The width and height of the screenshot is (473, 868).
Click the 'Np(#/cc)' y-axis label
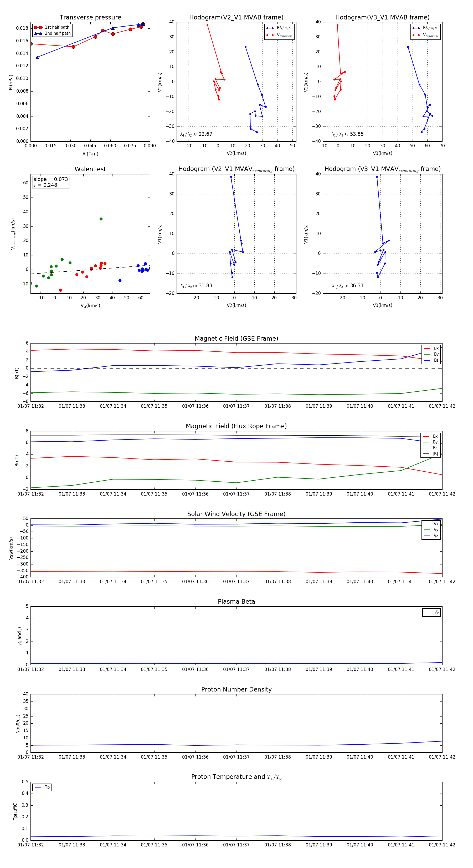18,724
